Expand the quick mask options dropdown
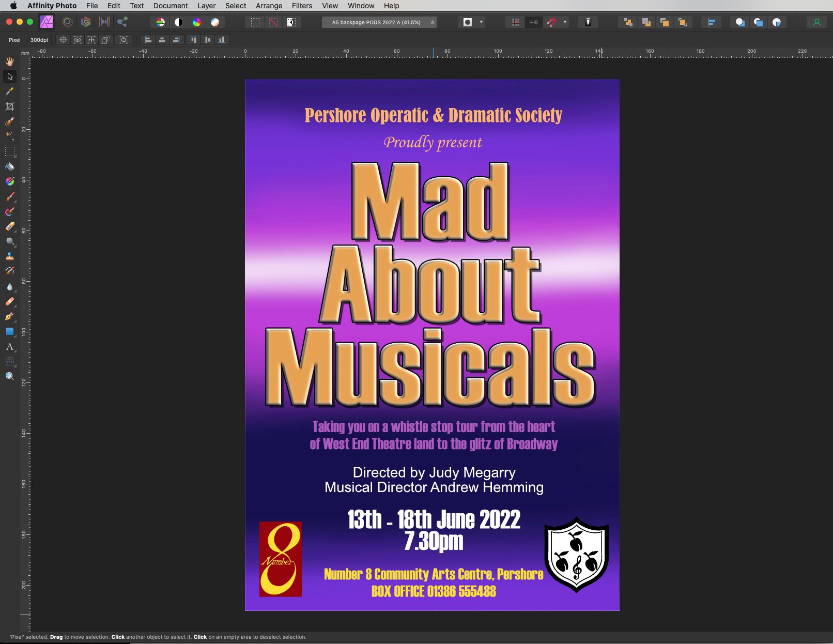Viewport: 833px width, 644px height. pos(481,22)
